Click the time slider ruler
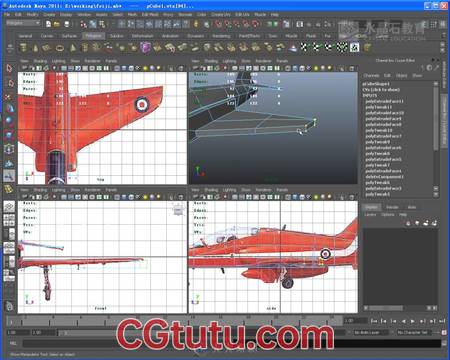The height and width of the screenshot is (360, 450). pyautogui.click(x=173, y=321)
